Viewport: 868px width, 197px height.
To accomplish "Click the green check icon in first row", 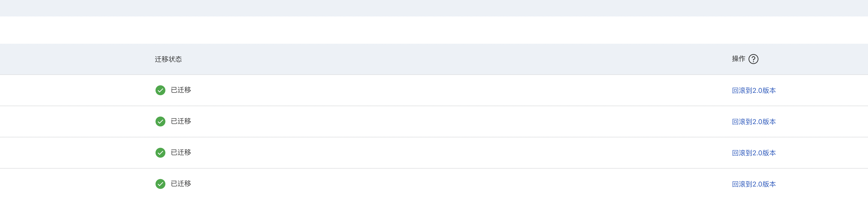I will coord(160,90).
